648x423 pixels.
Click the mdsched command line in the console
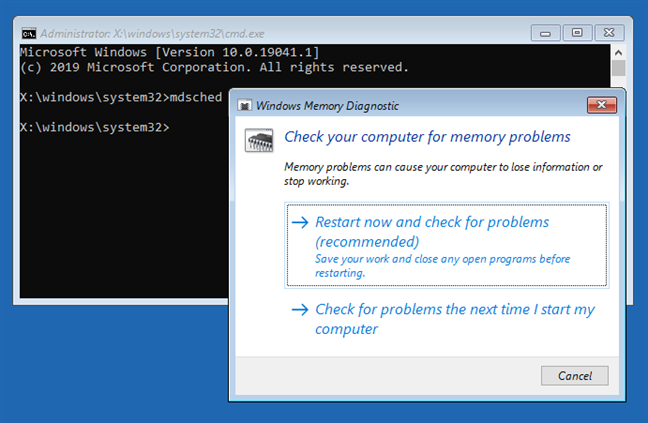120,97
